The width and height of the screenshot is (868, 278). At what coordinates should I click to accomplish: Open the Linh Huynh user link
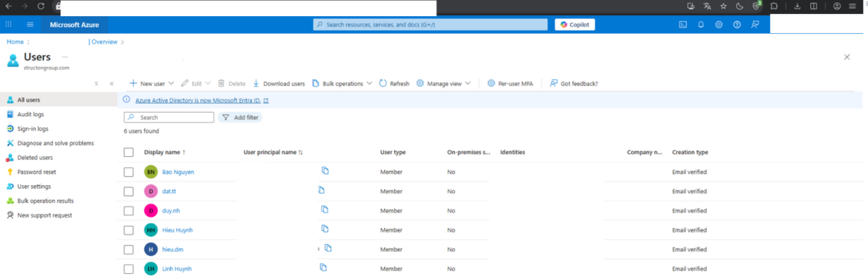point(177,269)
